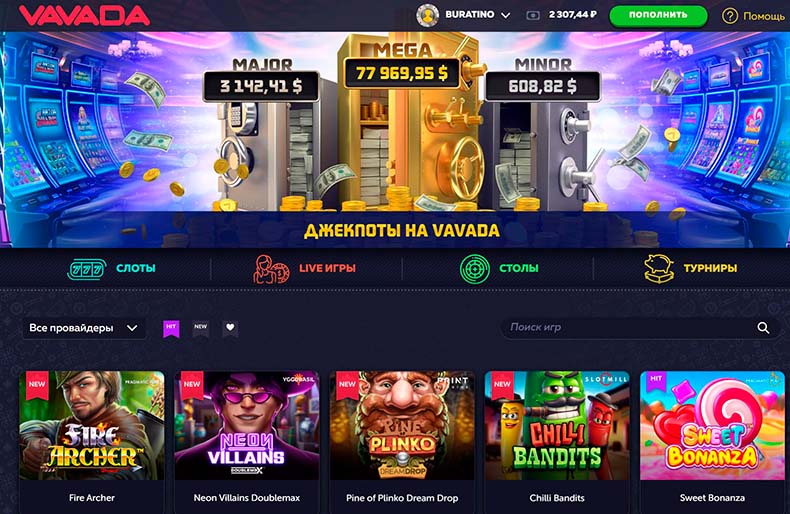Toggle the NEW games filter
The width and height of the screenshot is (790, 514).
[x=201, y=329]
